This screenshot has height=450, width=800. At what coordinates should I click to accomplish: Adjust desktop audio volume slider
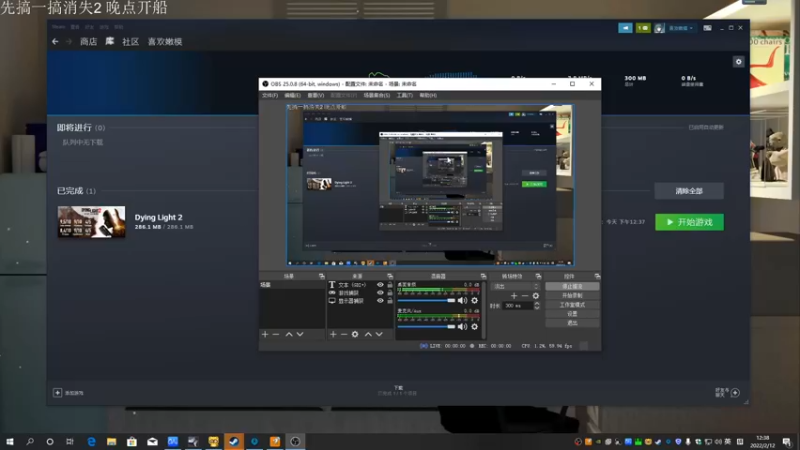tap(426, 301)
